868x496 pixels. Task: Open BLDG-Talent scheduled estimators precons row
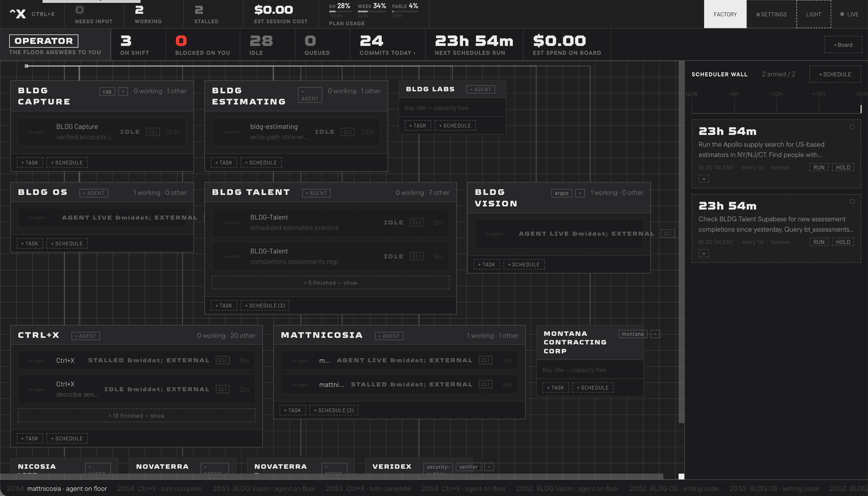pos(330,222)
